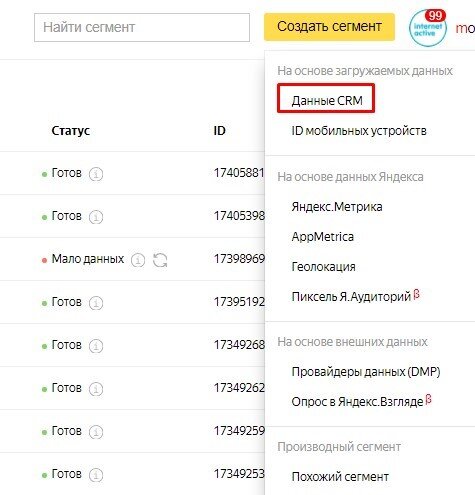Screen dimensions: 475x495
Task: Click info icon for segment 17395192
Action: click(x=96, y=303)
